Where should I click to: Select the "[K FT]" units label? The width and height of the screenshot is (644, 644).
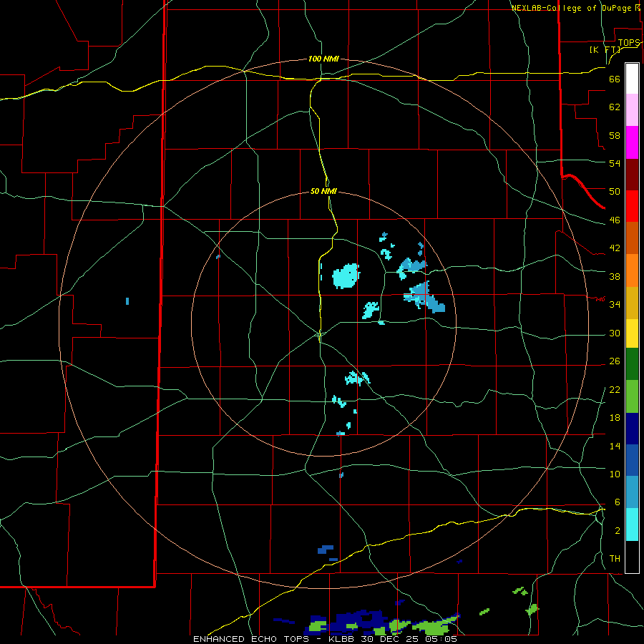(x=605, y=50)
